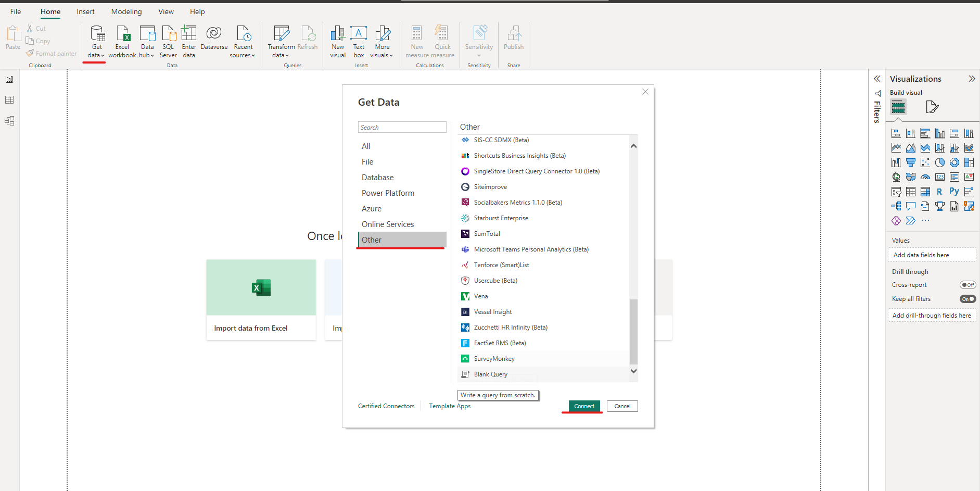Show more visuals via ellipsis
This screenshot has height=491, width=980.
[925, 221]
